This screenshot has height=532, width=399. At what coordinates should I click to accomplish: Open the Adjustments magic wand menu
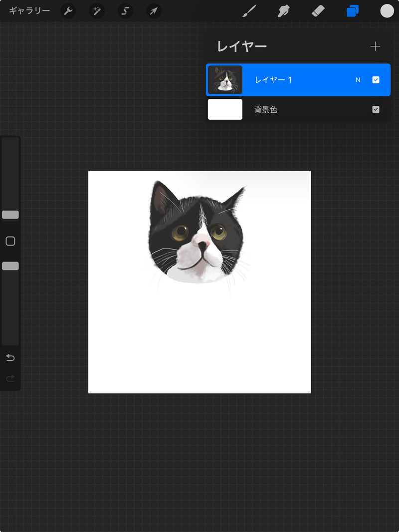[x=96, y=11]
